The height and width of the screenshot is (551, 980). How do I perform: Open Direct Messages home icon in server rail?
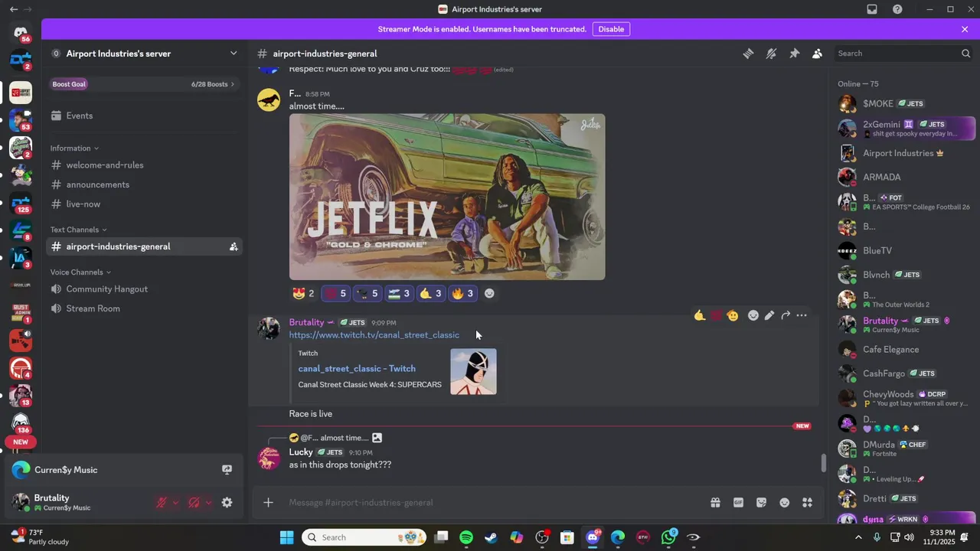[21, 34]
